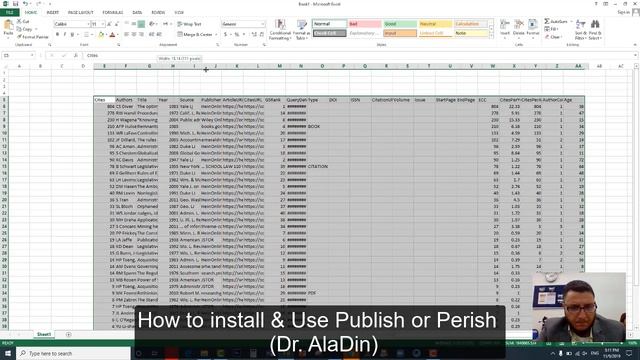Click the Name Box cell reference field
Viewport: 640px width, 360px height.
point(18,55)
